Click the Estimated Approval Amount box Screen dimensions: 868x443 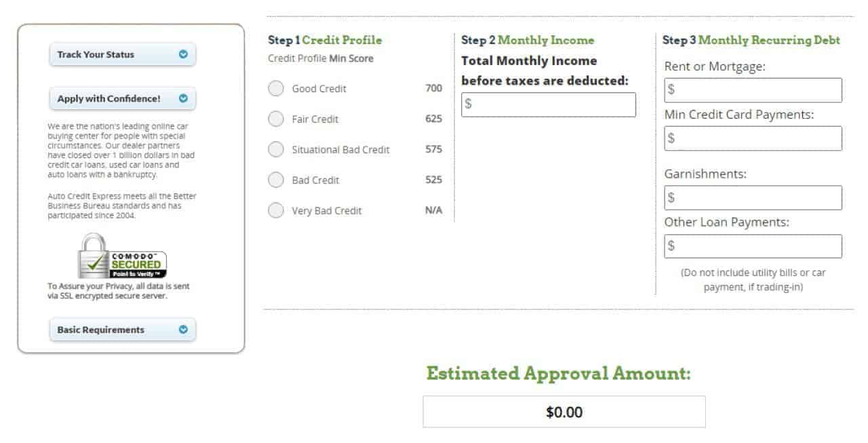pos(564,412)
